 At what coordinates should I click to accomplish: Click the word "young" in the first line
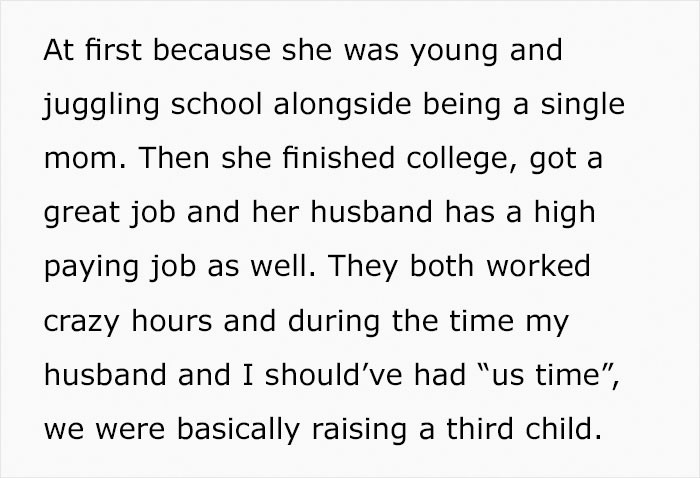pos(454,52)
